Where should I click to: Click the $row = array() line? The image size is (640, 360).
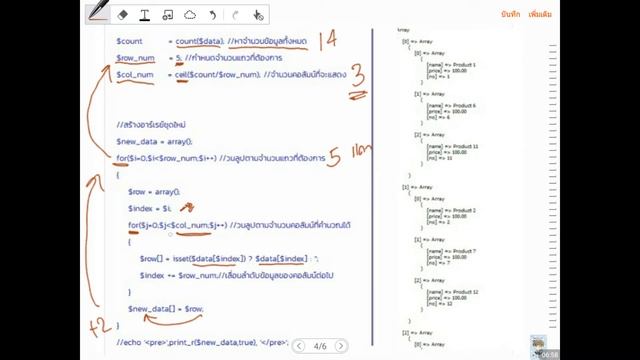[x=154, y=192]
